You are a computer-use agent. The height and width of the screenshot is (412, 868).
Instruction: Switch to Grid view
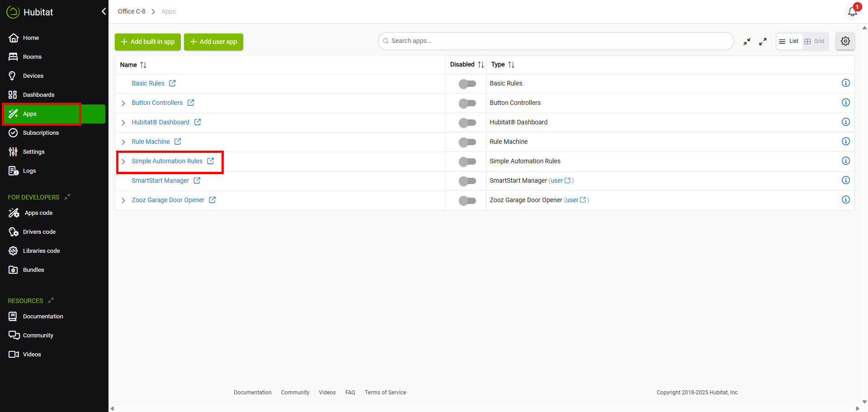point(815,41)
